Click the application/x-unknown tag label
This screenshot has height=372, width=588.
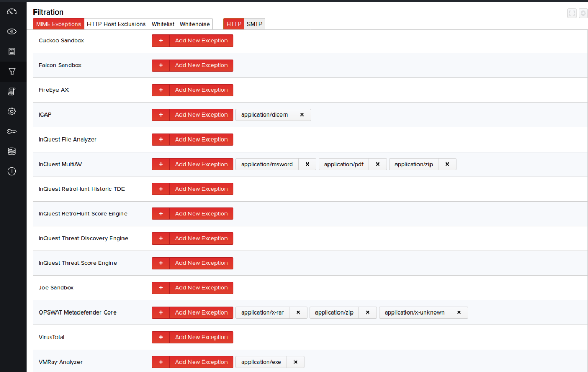tap(414, 312)
